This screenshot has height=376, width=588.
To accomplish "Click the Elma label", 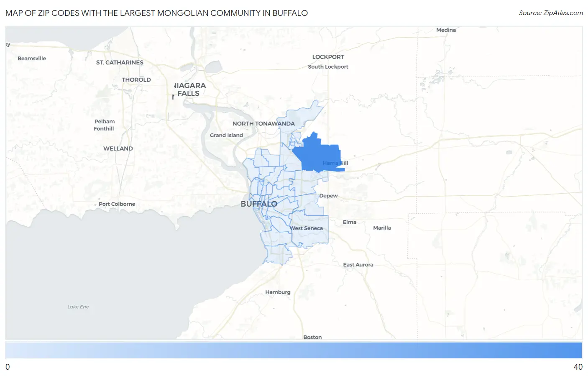I will (x=350, y=223).
